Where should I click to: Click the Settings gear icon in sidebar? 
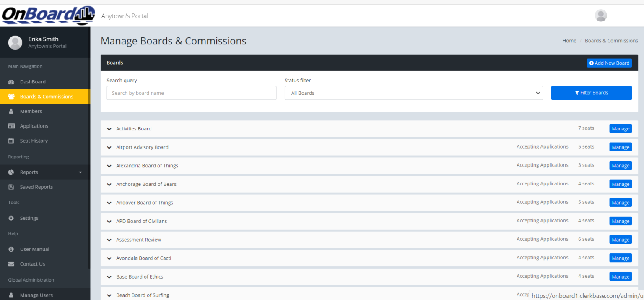coord(11,218)
